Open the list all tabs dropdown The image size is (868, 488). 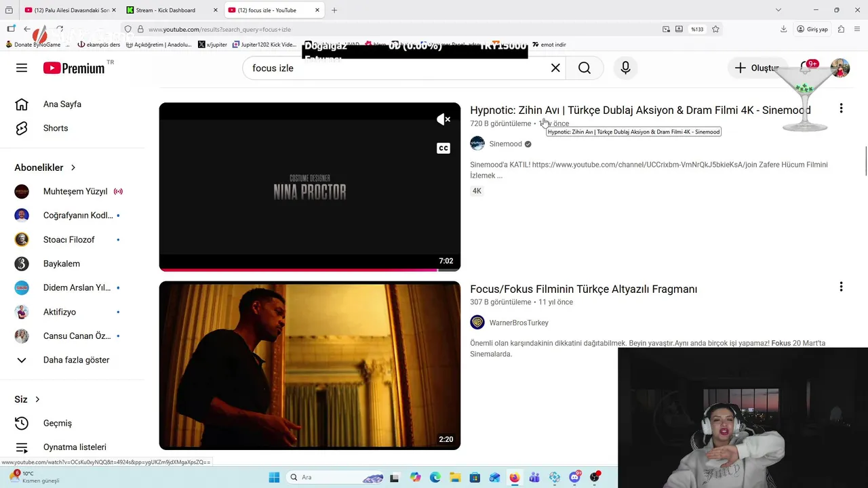tap(778, 10)
